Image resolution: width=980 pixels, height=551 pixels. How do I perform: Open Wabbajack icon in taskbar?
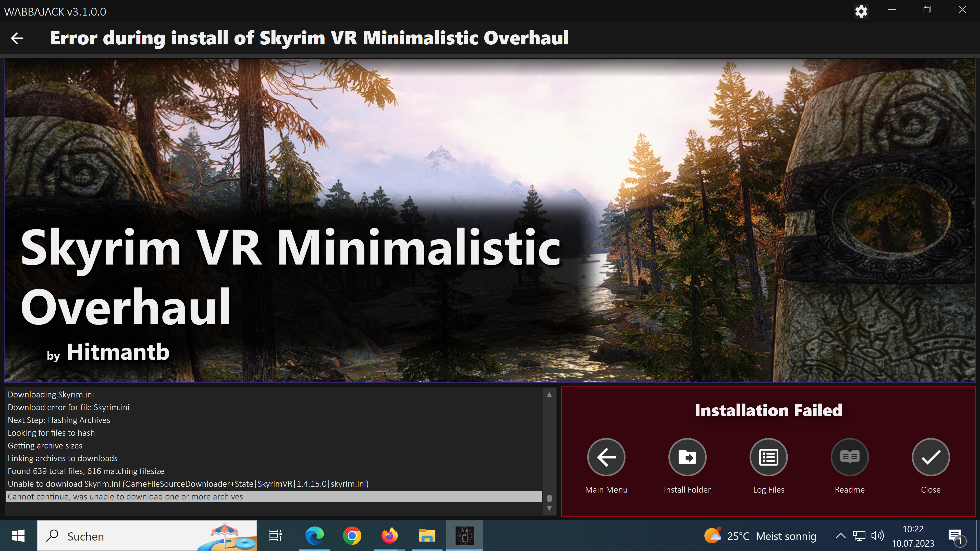pyautogui.click(x=464, y=536)
